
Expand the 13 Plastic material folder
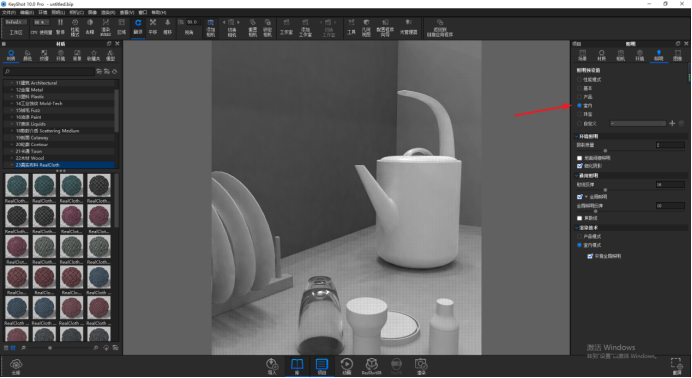point(12,97)
